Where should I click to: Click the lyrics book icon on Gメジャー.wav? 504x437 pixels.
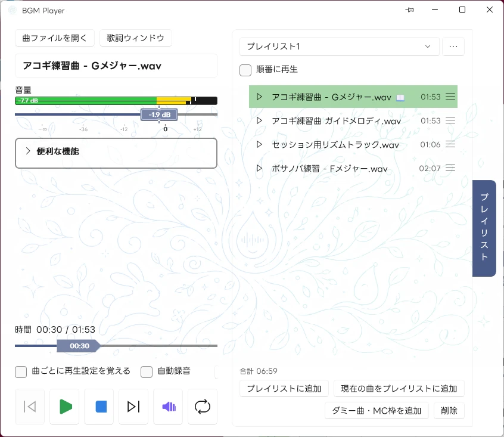pos(400,97)
